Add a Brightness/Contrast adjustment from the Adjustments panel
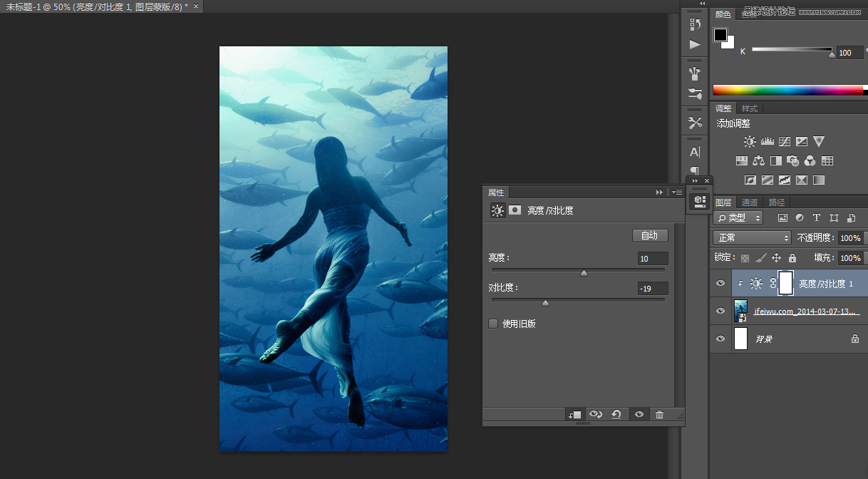This screenshot has width=868, height=479. [x=750, y=142]
